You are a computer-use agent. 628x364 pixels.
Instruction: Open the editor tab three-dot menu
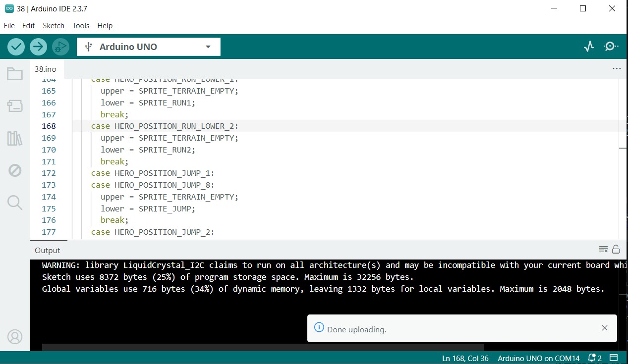[x=617, y=69]
